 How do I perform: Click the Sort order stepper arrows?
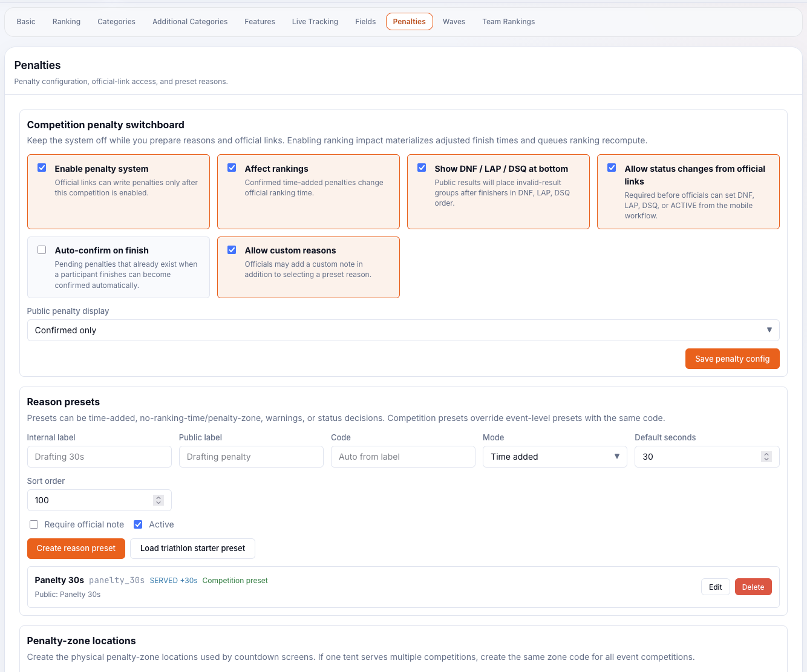(158, 500)
